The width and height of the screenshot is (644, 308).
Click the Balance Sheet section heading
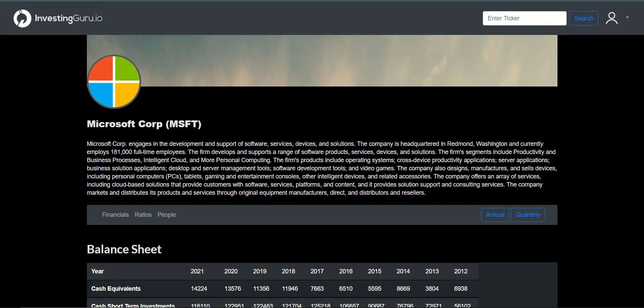pos(124,249)
